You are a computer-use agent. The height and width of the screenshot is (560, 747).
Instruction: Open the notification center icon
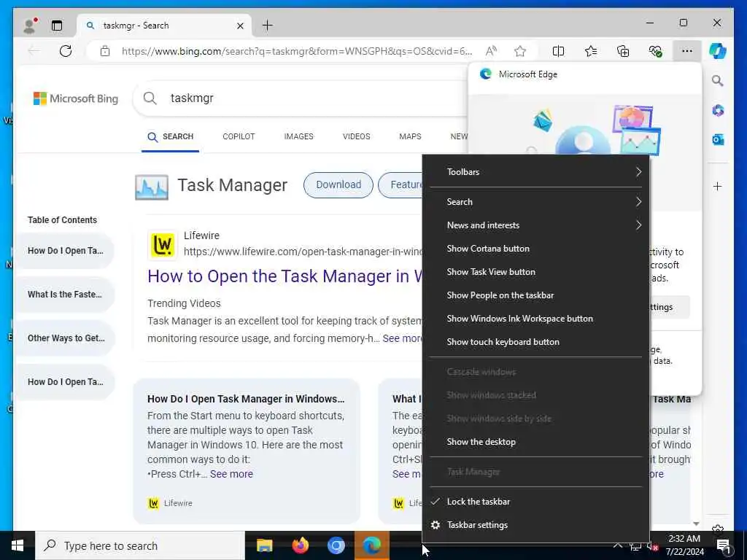724,545
